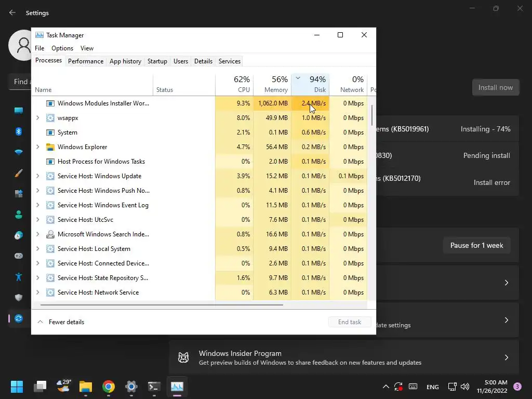Open the File menu in Task Manager
532x399 pixels.
[39, 48]
